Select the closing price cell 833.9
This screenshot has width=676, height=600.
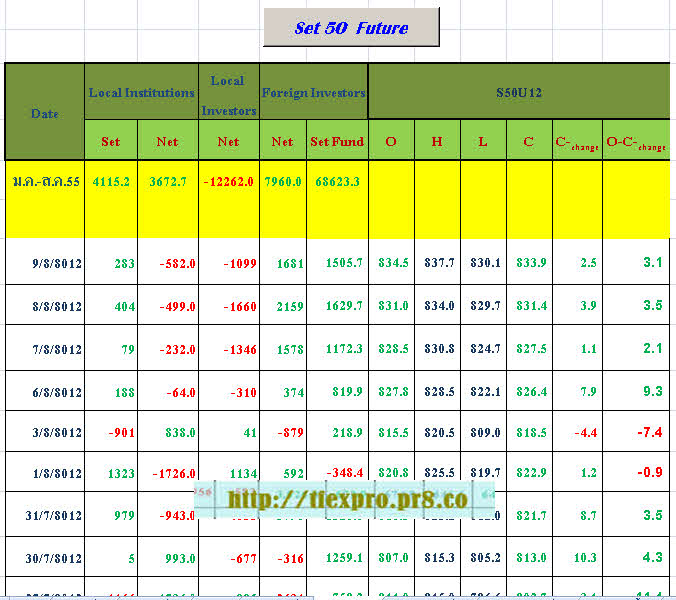pyautogui.click(x=529, y=263)
